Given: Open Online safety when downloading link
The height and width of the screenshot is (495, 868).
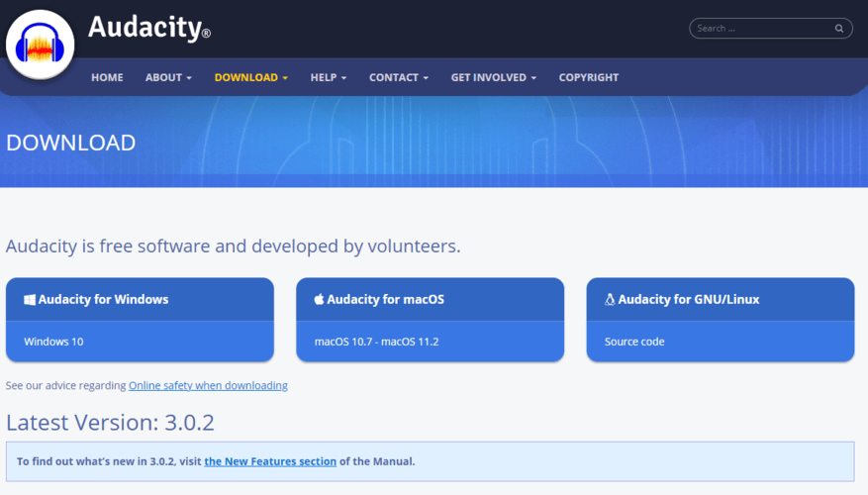Looking at the screenshot, I should point(208,385).
